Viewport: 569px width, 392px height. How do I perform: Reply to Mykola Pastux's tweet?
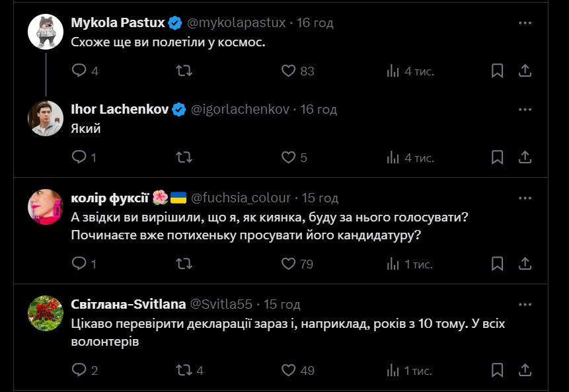(79, 71)
